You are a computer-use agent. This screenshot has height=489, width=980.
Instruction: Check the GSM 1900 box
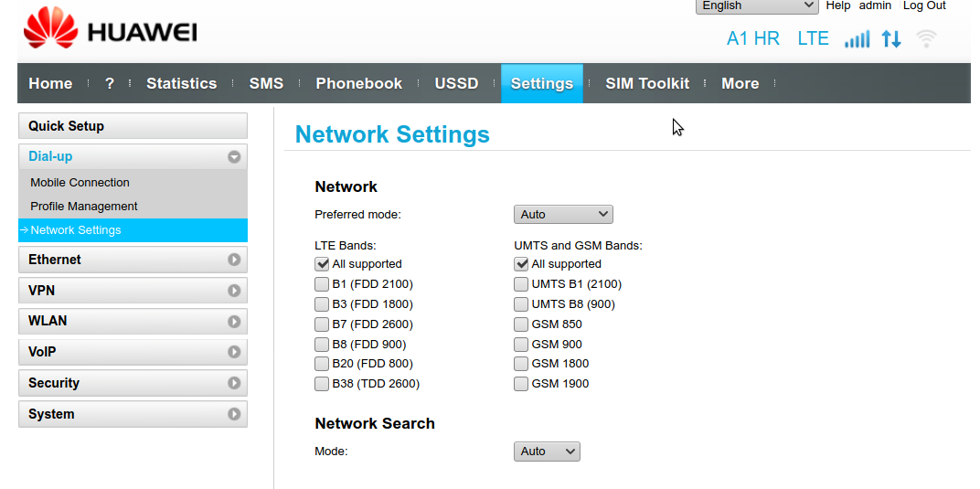tap(521, 384)
